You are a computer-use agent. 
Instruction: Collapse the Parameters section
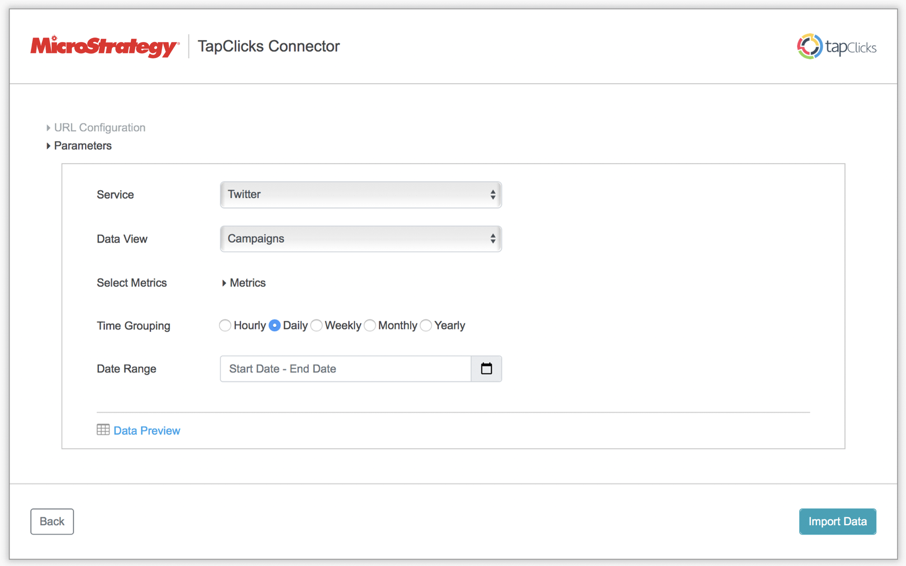pyautogui.click(x=48, y=146)
